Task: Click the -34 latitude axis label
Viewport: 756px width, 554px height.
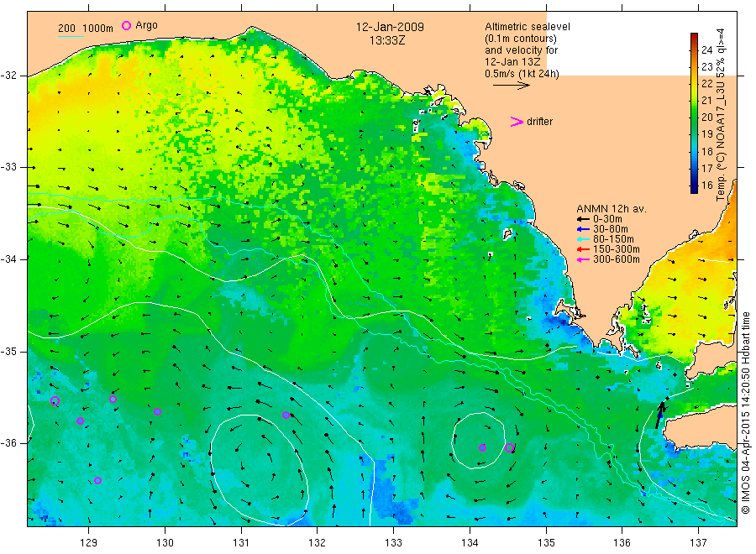Action: pyautogui.click(x=8, y=259)
